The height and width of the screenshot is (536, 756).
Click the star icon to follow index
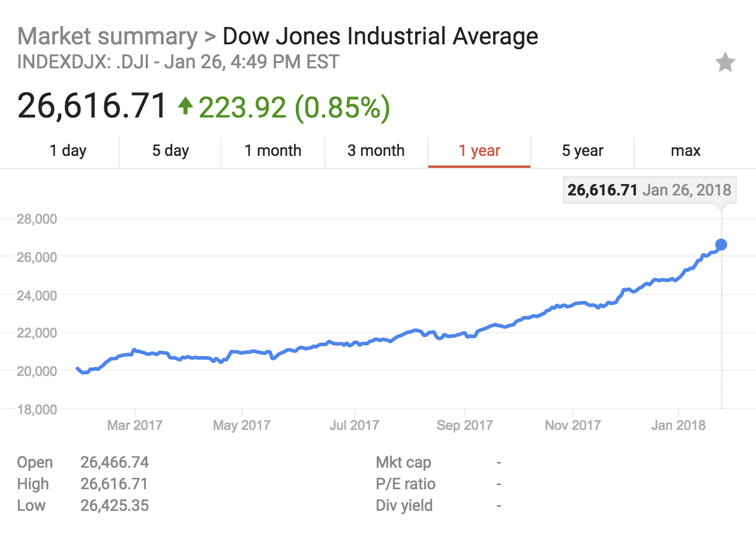[x=725, y=62]
